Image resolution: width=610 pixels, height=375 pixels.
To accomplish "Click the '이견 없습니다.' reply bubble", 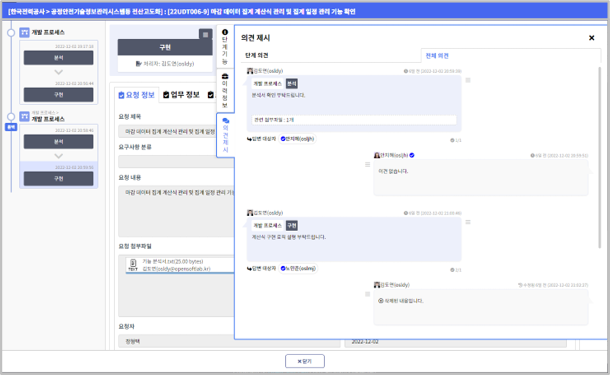I will point(481,178).
